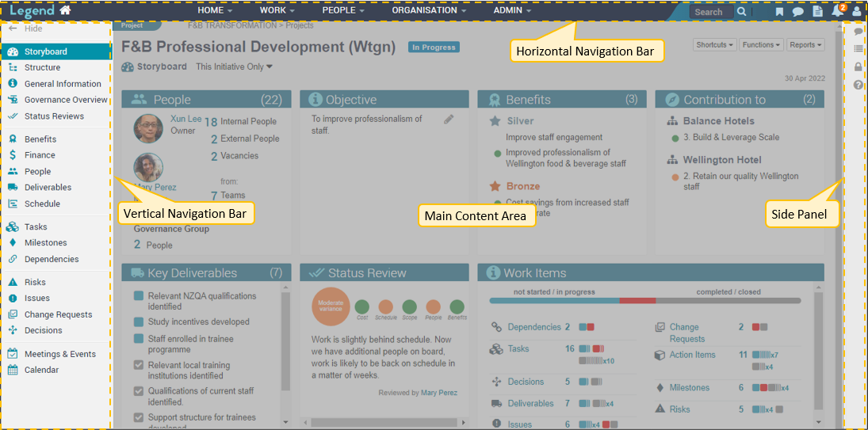Toggle 'Support structure for trainees' checkbox
Viewport: 868px width, 430px height.
pyautogui.click(x=139, y=418)
